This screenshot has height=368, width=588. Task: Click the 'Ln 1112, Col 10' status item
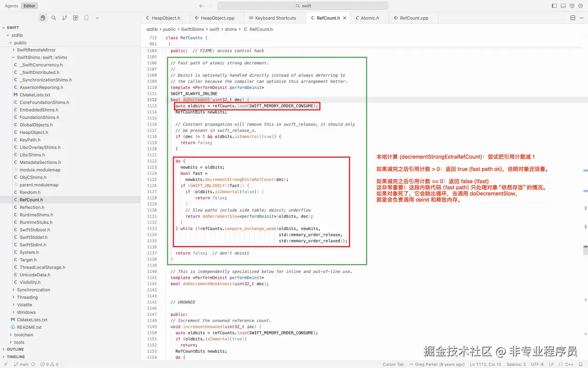pyautogui.click(x=486, y=364)
